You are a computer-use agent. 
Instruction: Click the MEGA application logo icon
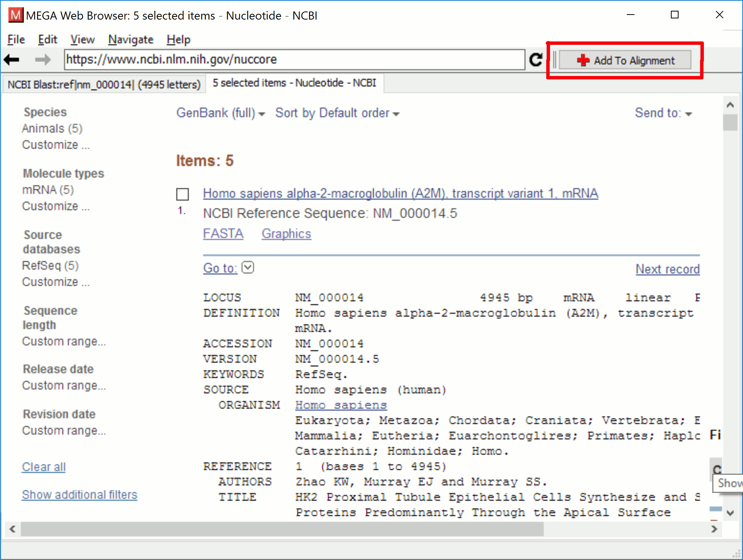tap(16, 15)
